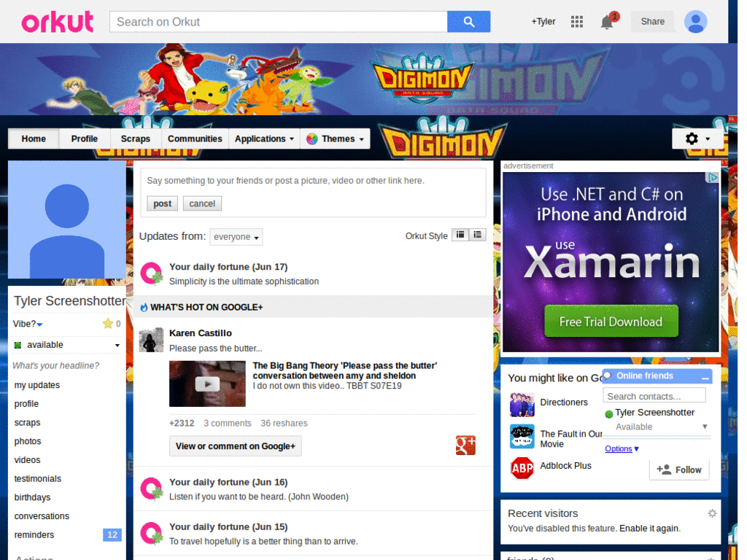Click the Jun 15 fortune icon
The height and width of the screenshot is (560, 747).
(152, 533)
